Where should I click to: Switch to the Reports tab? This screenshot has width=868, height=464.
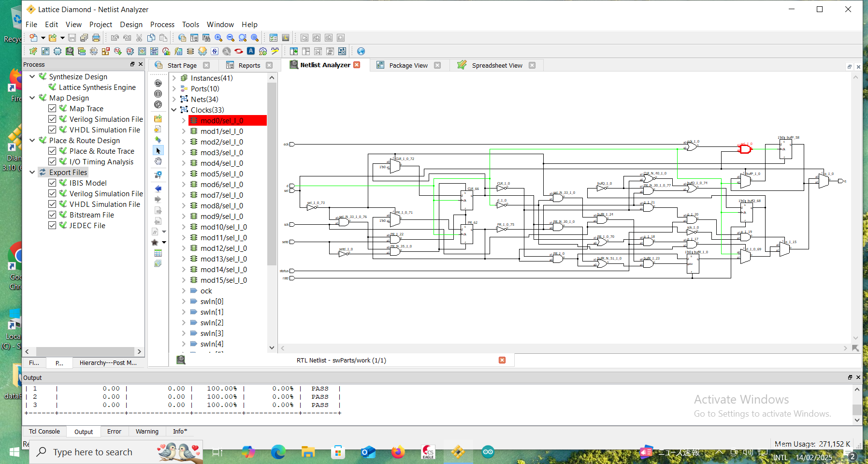tap(249, 65)
